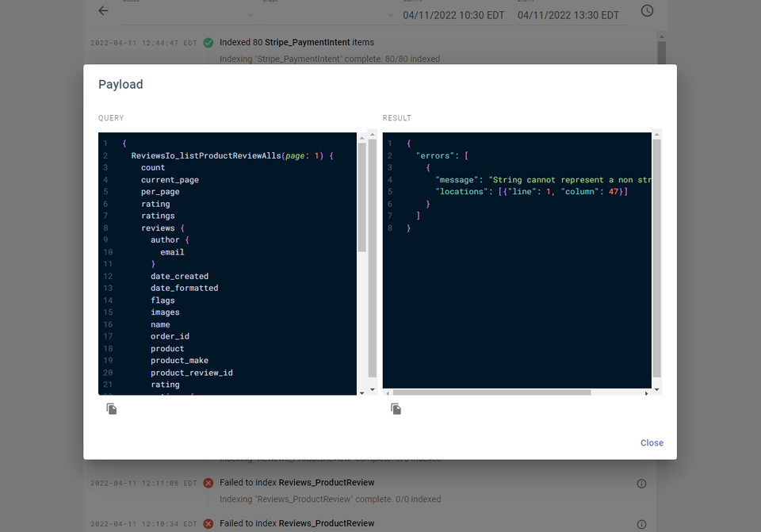Viewport: 761px width, 532px height.
Task: Click line 12 date_created in query editor
Action: coord(179,276)
